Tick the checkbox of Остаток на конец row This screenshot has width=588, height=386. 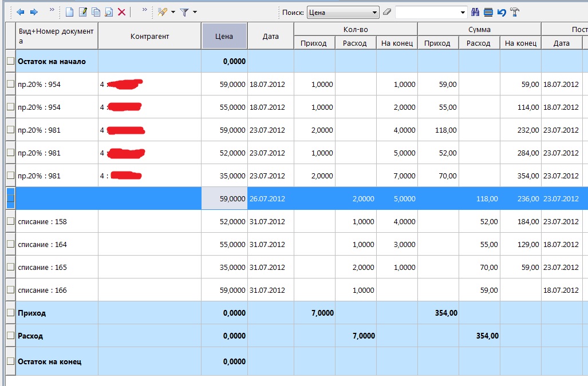[10, 361]
